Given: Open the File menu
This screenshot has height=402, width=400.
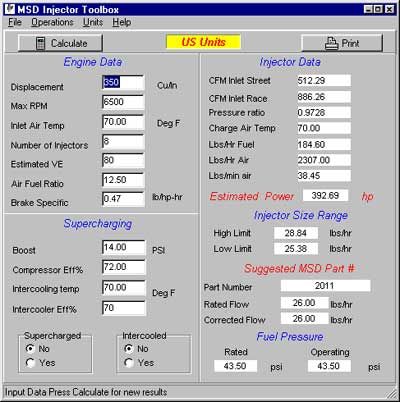Looking at the screenshot, I should coord(15,22).
